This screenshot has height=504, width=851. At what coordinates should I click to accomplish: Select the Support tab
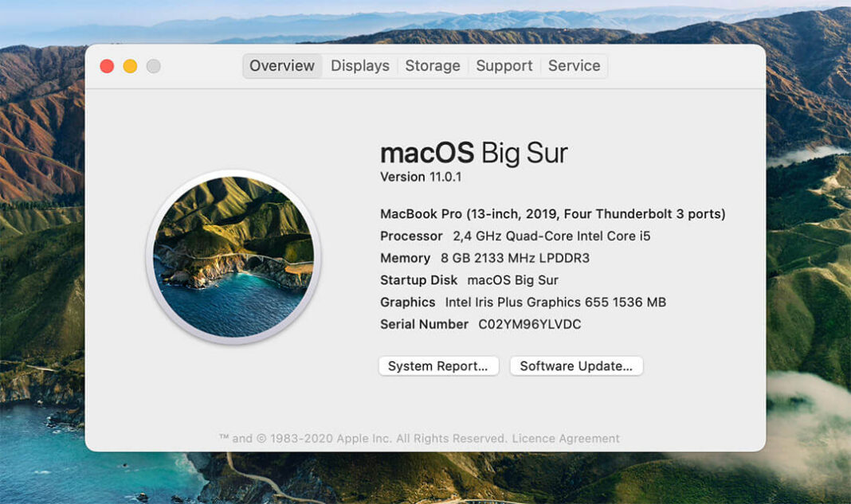pos(504,66)
